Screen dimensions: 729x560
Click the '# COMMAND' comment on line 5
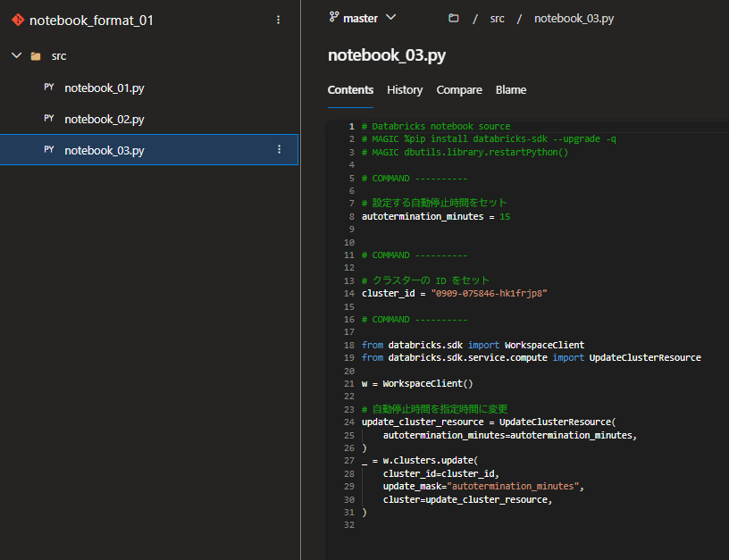(415, 179)
